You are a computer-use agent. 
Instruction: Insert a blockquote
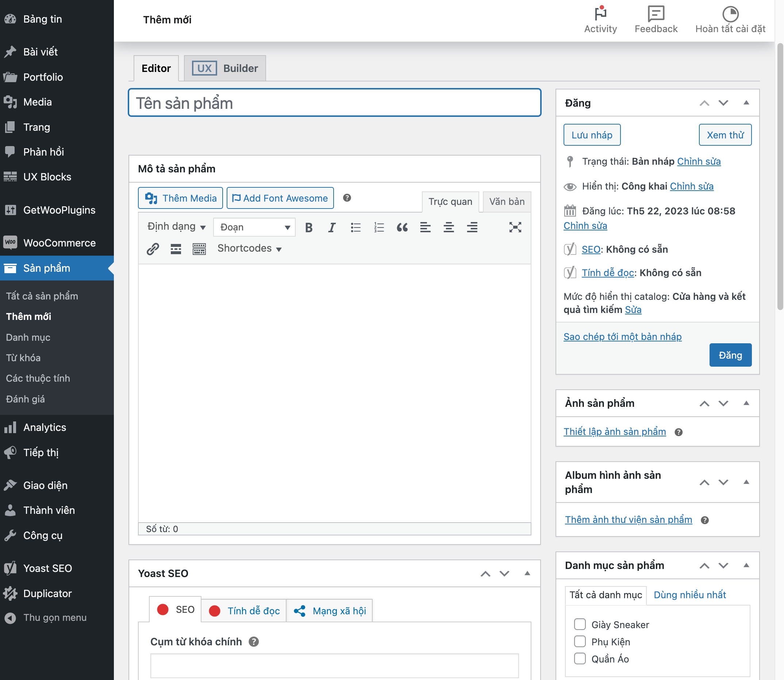coord(402,227)
